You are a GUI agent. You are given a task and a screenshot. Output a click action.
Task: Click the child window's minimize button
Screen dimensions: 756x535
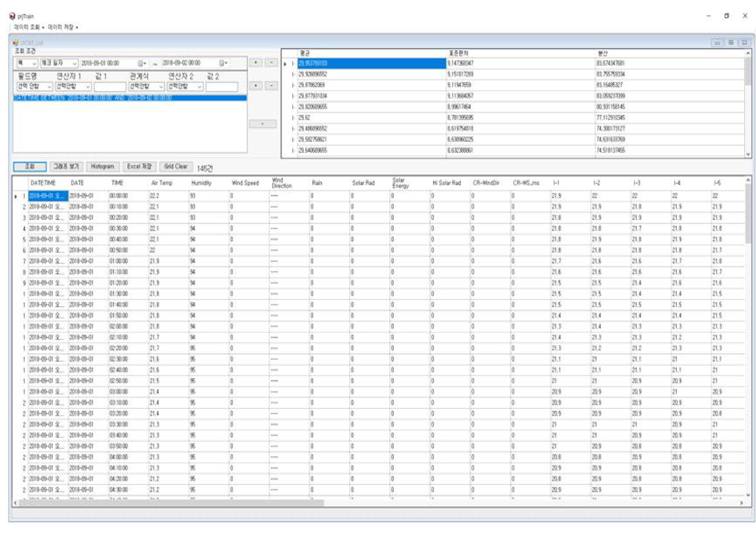[x=717, y=43]
